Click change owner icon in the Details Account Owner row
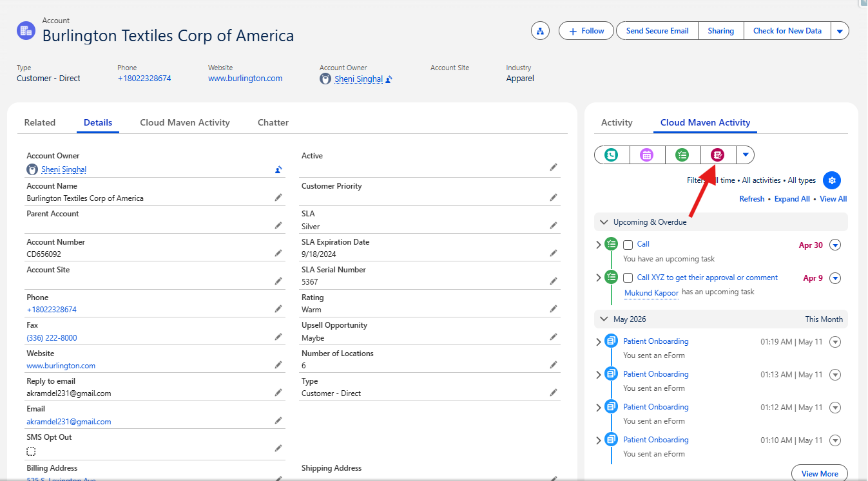The height and width of the screenshot is (481, 868). coord(278,170)
